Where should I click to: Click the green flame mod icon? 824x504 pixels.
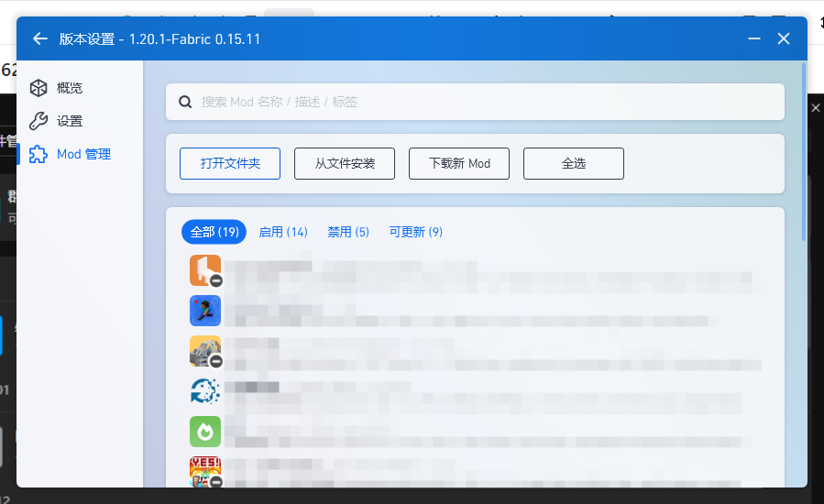tap(205, 432)
